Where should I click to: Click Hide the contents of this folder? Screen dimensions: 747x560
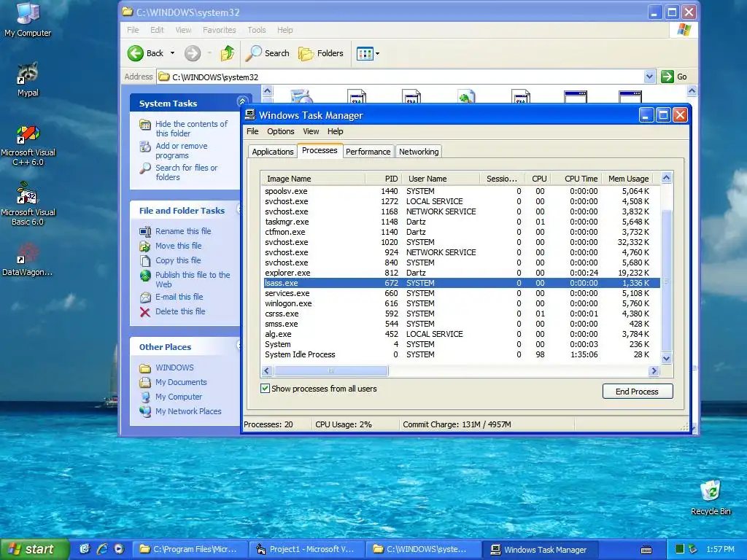click(x=192, y=128)
